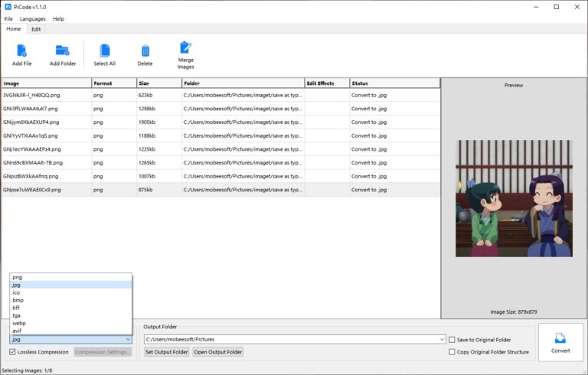Click the Convert button icon
The width and height of the screenshot is (588, 375).
[560, 338]
